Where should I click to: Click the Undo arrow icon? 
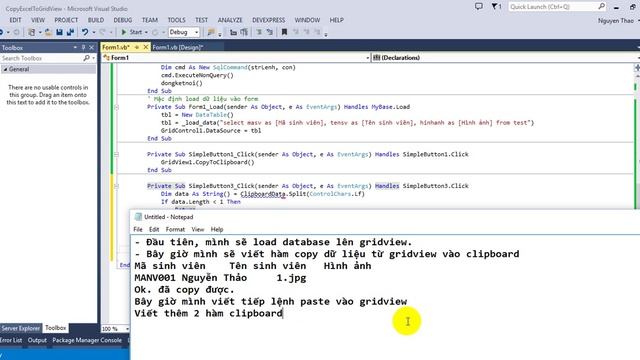[84, 32]
